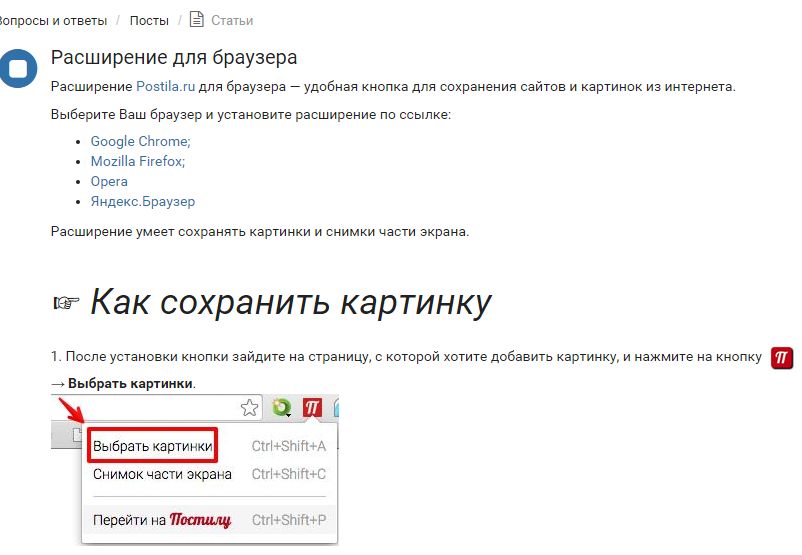This screenshot has width=802, height=555.
Task: Follow the Mozilla Firefox extension link
Action: click(x=137, y=161)
